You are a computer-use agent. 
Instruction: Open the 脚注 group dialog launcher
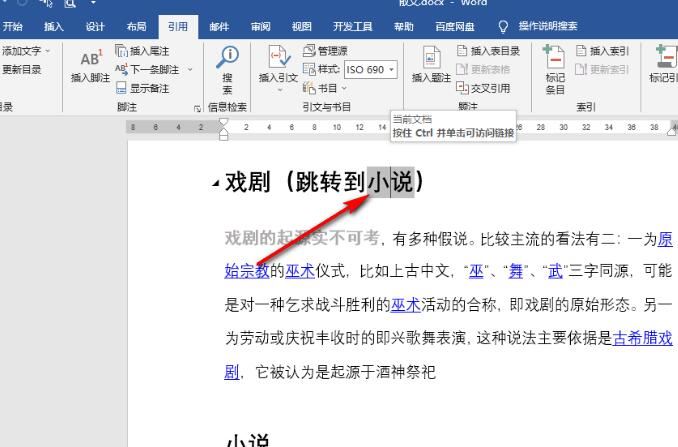(196, 106)
